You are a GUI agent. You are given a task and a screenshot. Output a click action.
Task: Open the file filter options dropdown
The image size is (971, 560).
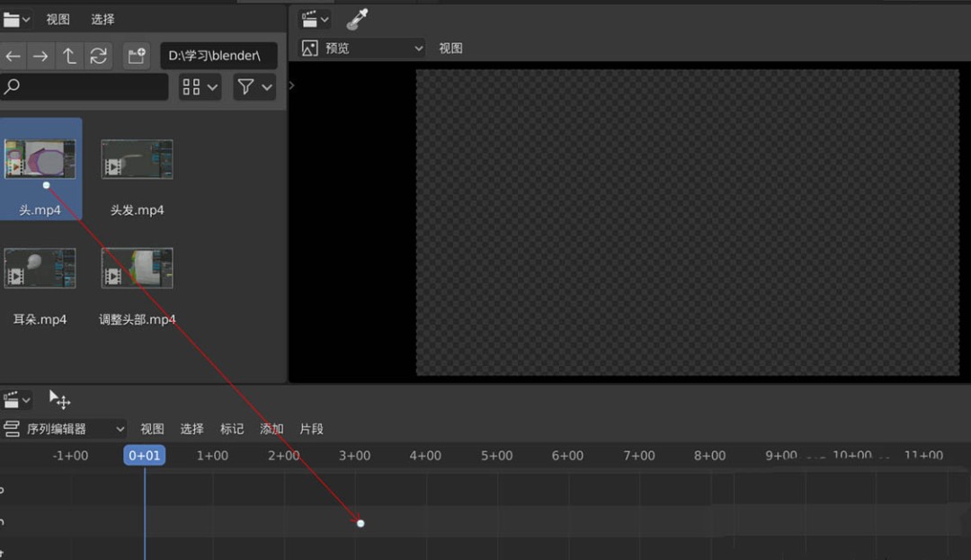[x=254, y=86]
